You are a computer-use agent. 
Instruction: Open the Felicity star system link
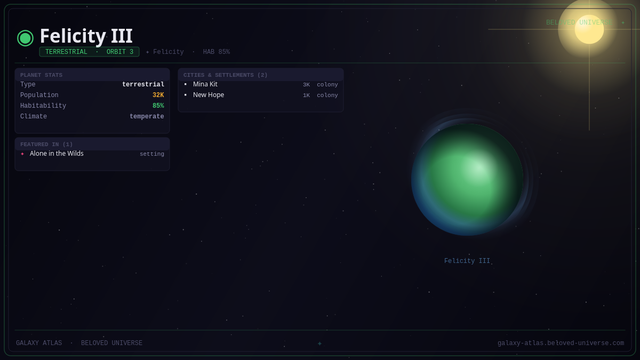click(x=168, y=52)
